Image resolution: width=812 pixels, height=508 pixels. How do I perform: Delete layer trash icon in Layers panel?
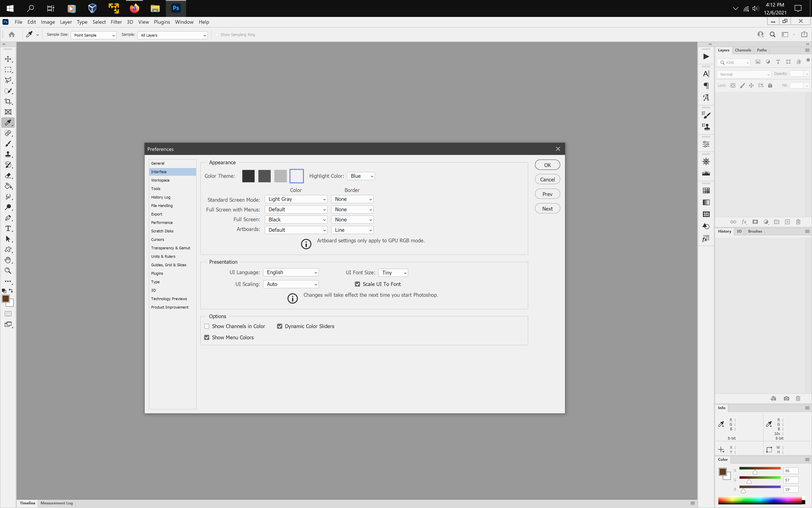pyautogui.click(x=798, y=222)
